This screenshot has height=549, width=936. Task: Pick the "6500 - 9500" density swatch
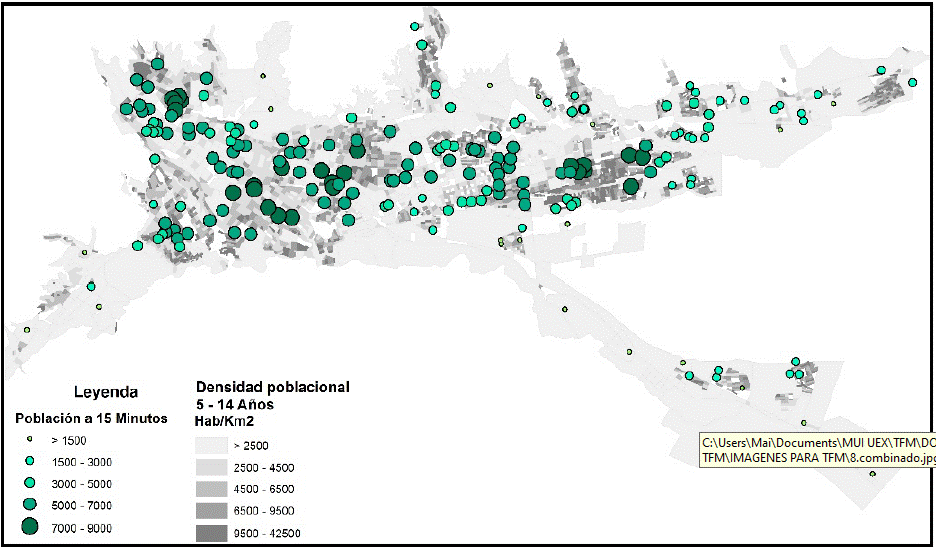pyautogui.click(x=210, y=511)
